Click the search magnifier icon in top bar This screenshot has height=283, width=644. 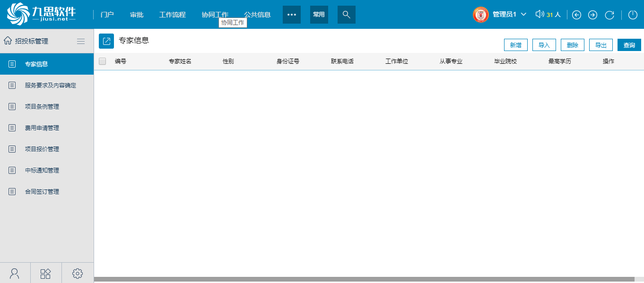[x=346, y=15]
